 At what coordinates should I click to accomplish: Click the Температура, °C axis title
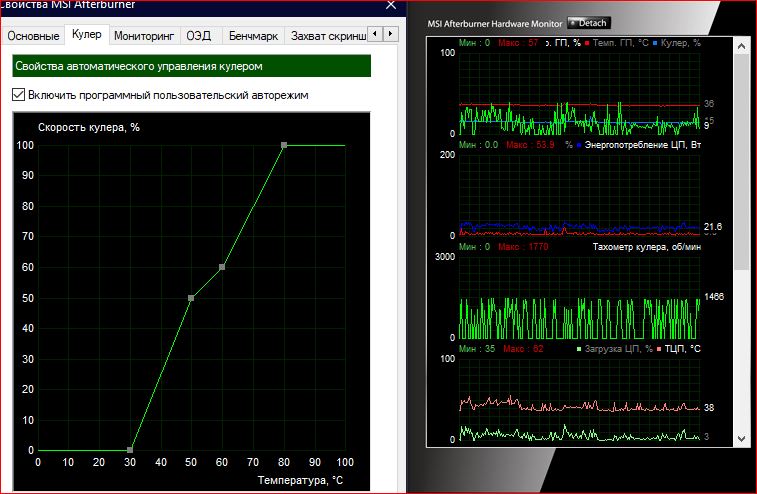tap(300, 480)
